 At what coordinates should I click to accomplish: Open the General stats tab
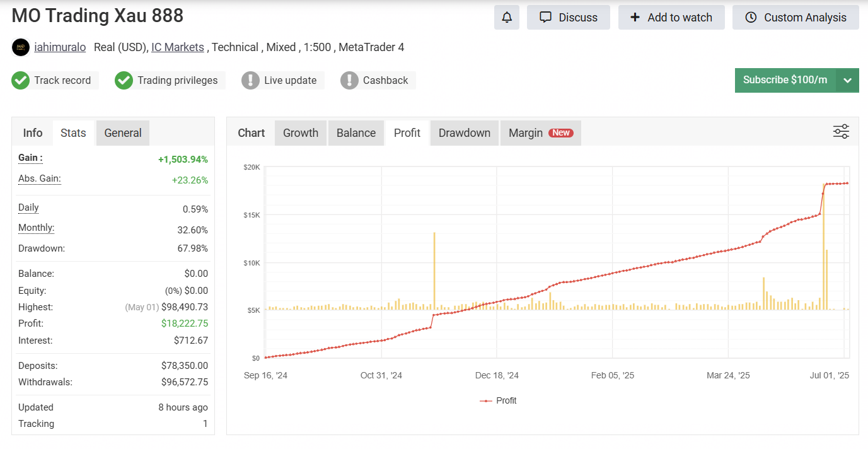pyautogui.click(x=123, y=133)
